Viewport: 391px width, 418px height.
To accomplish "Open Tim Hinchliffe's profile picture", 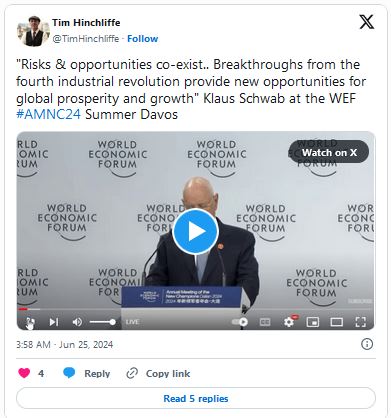I will [33, 31].
